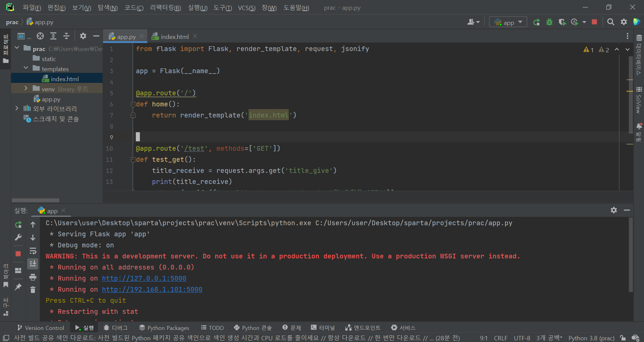Collapse the prac project root
Screen dimensions: 644x342
click(x=17, y=48)
